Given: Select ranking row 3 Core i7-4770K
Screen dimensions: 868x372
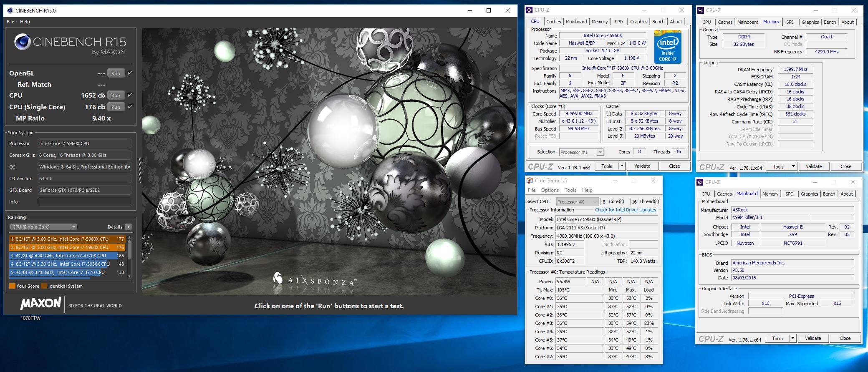Looking at the screenshot, I should 67,256.
